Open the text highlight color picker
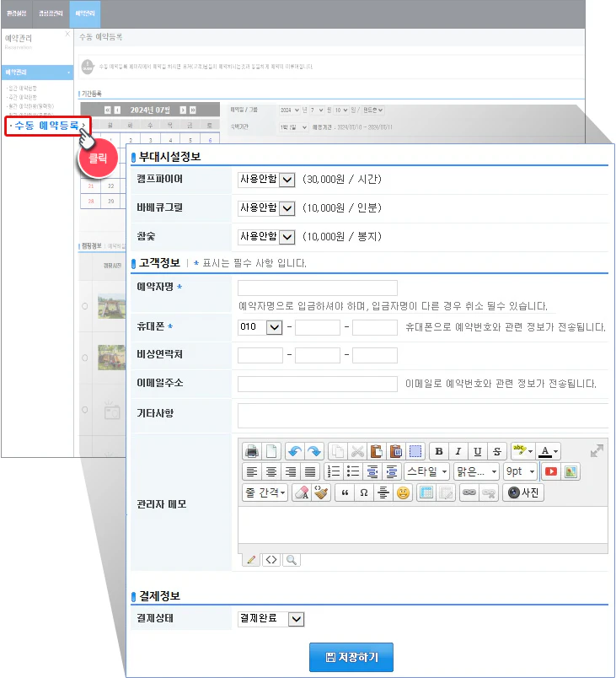Viewport: 616px width, 678px height. point(522,451)
